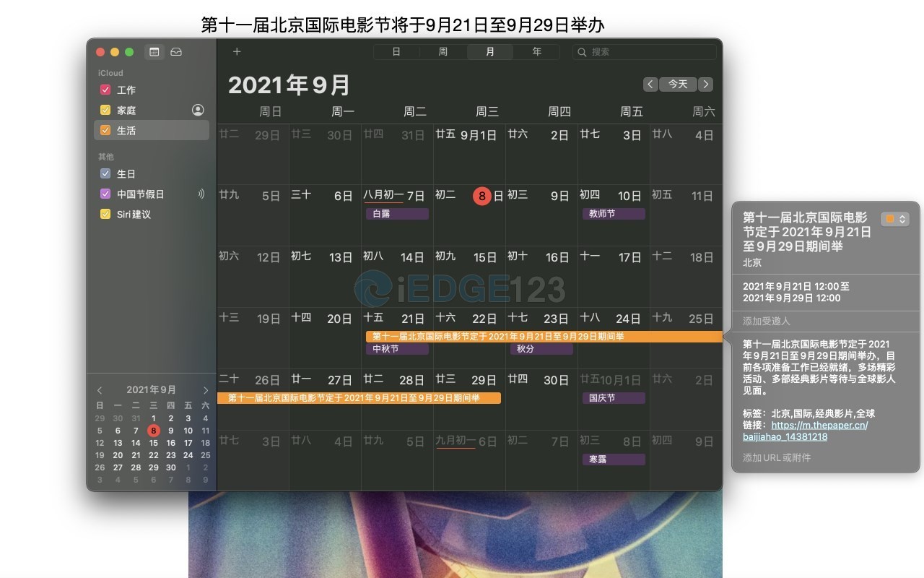924x578 pixels.
Task: Mini calendar previous month arrow
Action: [x=100, y=390]
